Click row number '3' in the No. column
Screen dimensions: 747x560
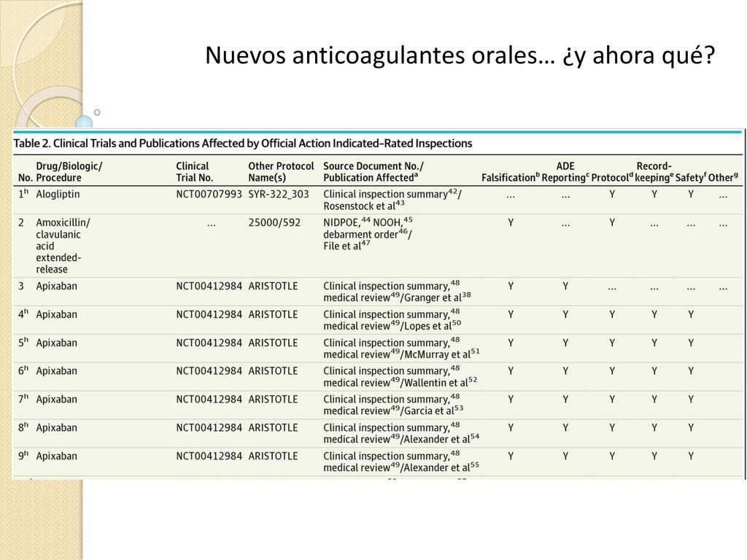coord(21,286)
